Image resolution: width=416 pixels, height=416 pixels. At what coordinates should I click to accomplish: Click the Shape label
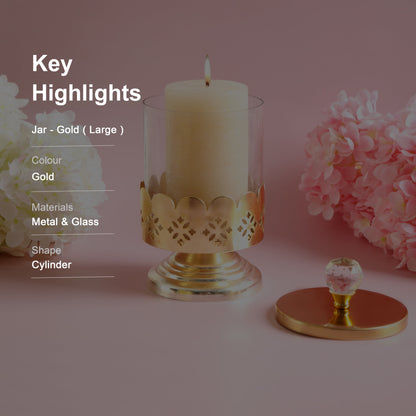(x=46, y=250)
